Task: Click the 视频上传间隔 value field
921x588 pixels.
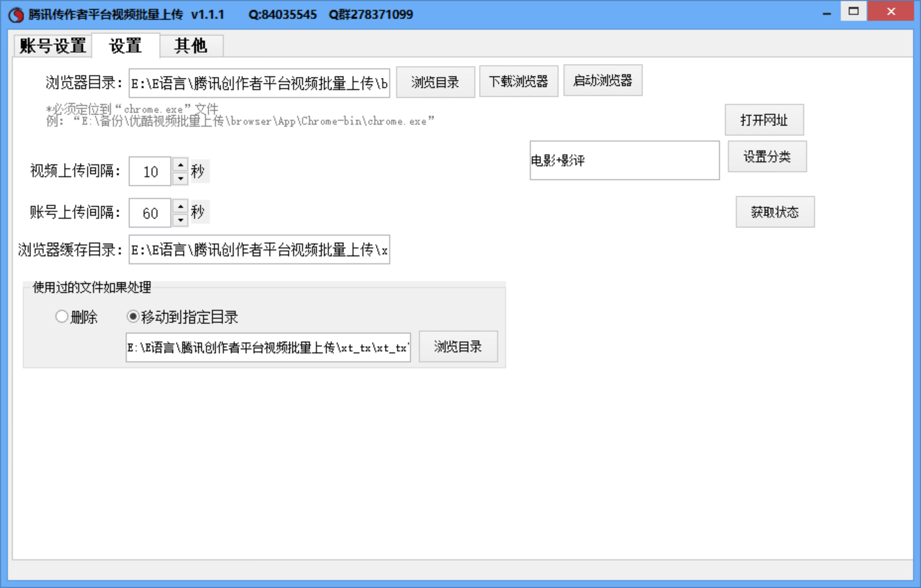Action: point(150,172)
